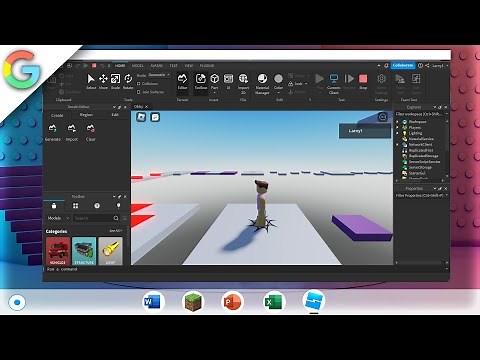
Task: Expand the Workspace node in Explorer
Action: (397, 122)
